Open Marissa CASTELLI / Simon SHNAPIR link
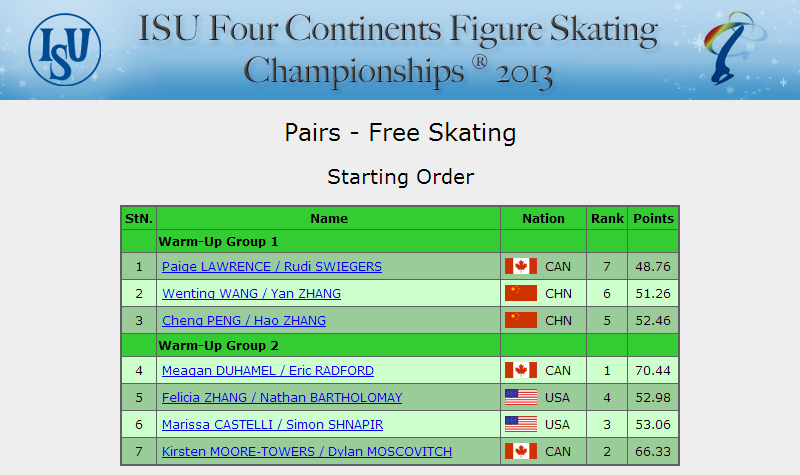The height and width of the screenshot is (475, 800). [272, 425]
